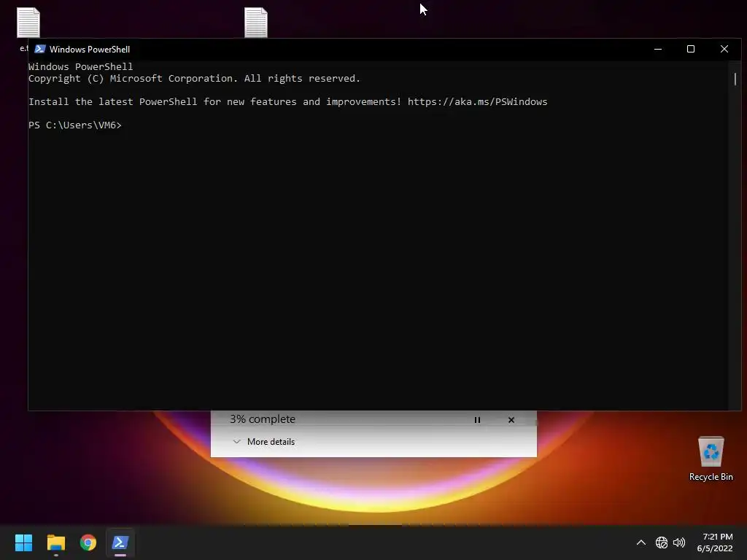This screenshot has height=560, width=747.
Task: Close the Windows PowerShell window
Action: click(724, 49)
